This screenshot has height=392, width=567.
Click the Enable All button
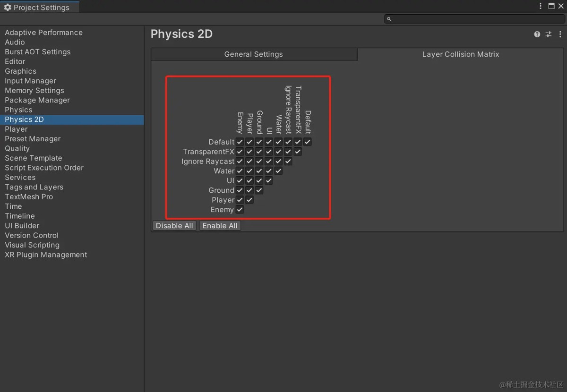tap(220, 226)
